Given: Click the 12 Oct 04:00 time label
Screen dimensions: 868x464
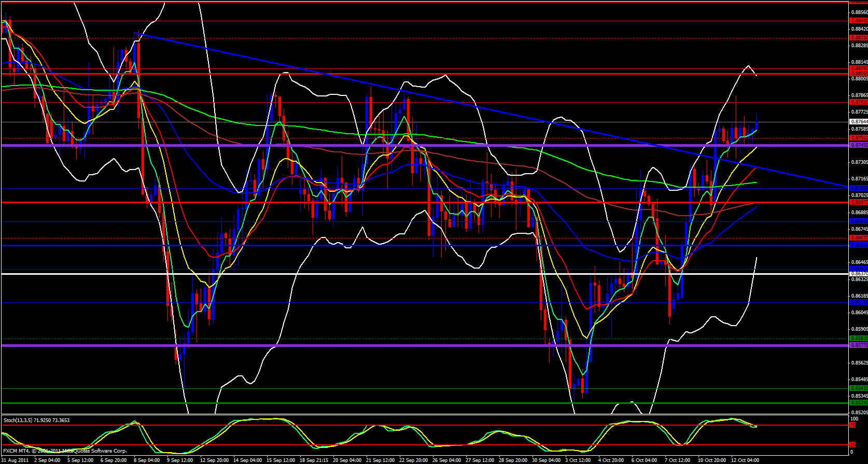Looking at the screenshot, I should click(746, 460).
